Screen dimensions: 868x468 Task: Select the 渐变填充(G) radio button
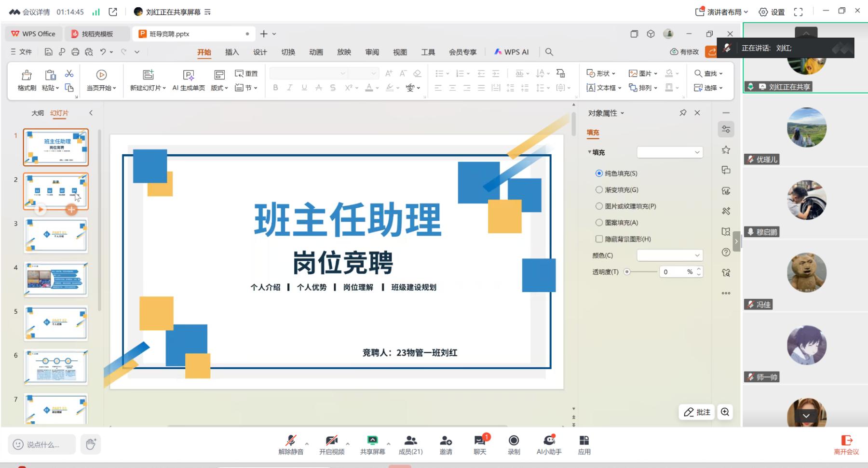599,190
